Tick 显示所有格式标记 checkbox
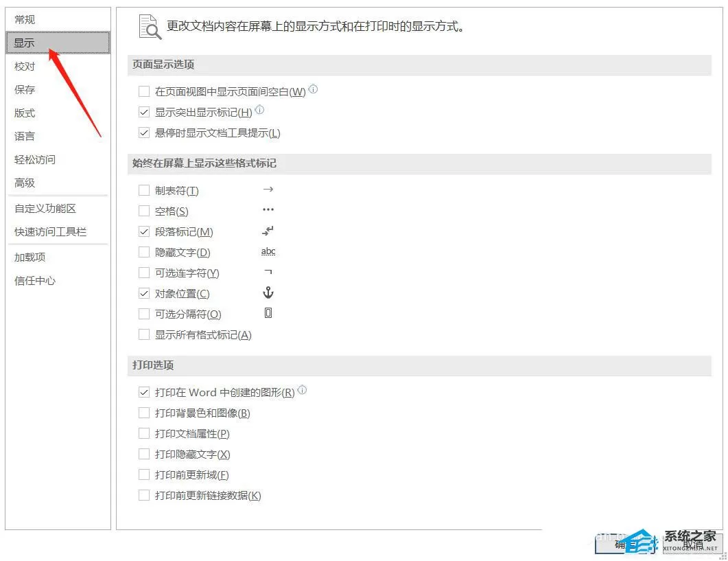The image size is (728, 561). point(144,334)
